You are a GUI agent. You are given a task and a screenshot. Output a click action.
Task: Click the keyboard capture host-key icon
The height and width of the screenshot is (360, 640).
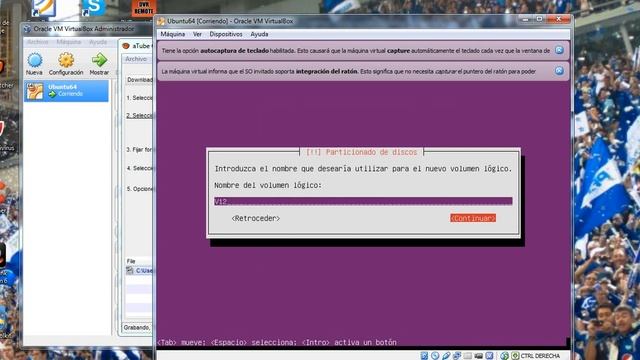[x=515, y=356]
